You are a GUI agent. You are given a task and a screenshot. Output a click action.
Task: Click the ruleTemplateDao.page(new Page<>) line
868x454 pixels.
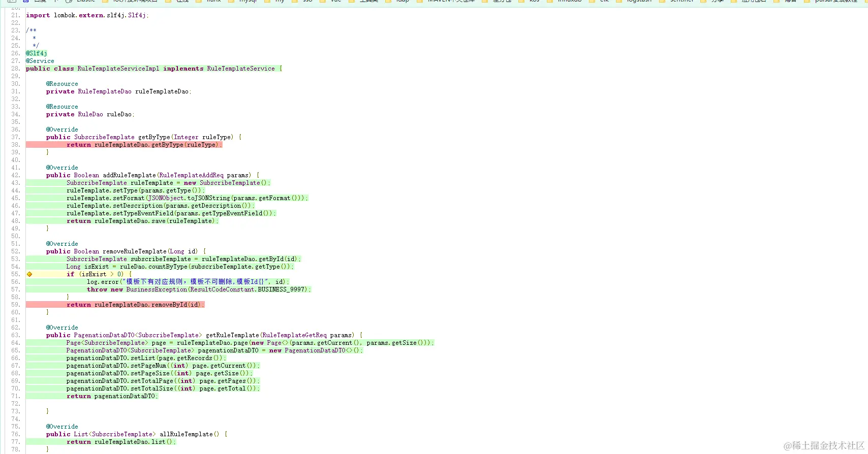point(250,343)
